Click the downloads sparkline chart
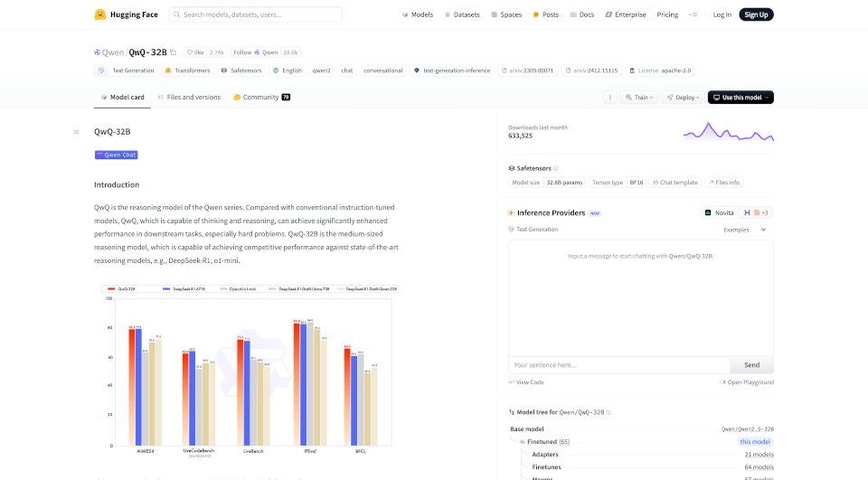 [729, 132]
